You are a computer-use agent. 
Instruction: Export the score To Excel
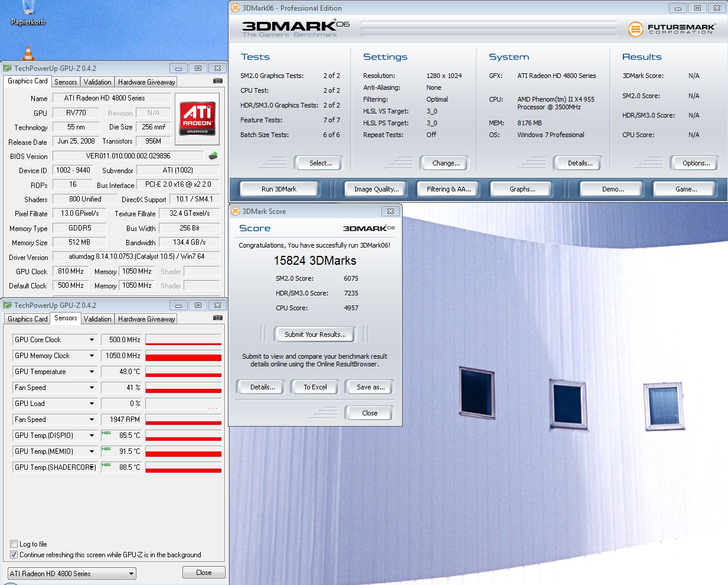click(x=315, y=387)
